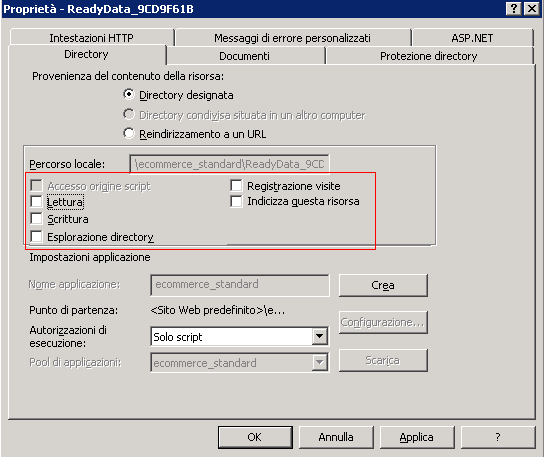The height and width of the screenshot is (457, 544).
Task: Open the Protezione directory tab
Action: 429,56
